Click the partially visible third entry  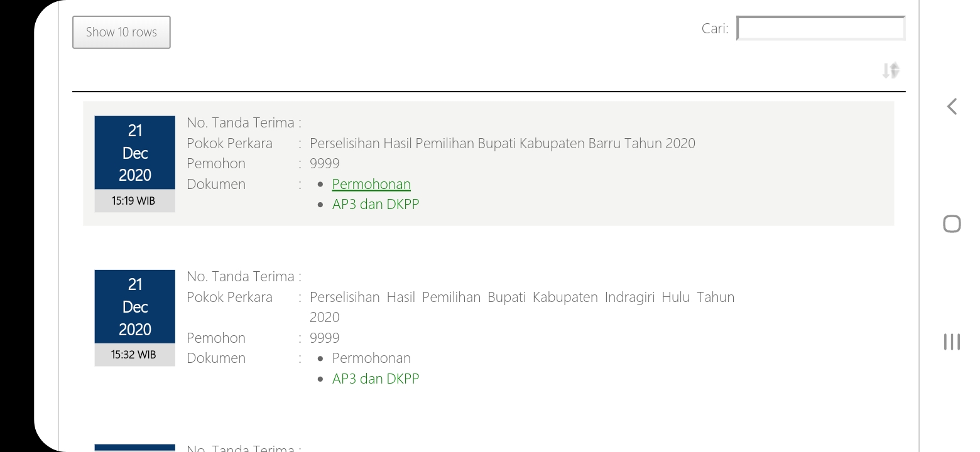coord(244,448)
